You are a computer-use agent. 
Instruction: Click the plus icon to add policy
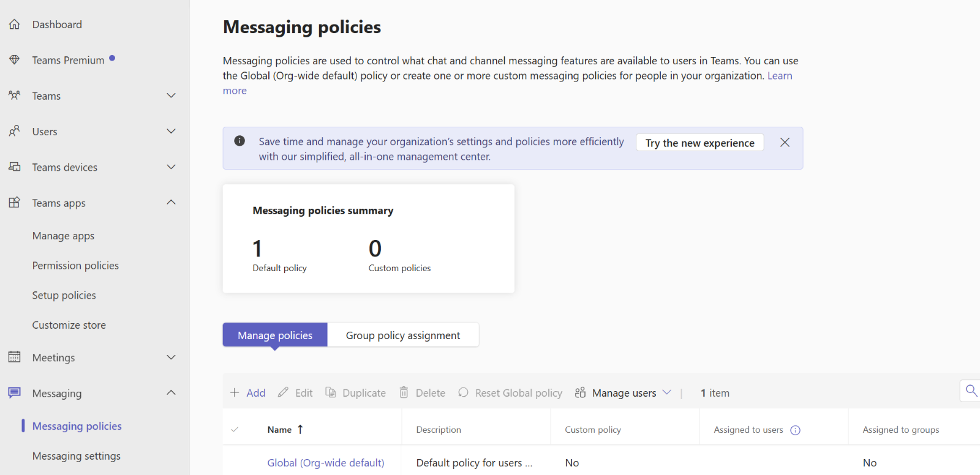(x=235, y=392)
